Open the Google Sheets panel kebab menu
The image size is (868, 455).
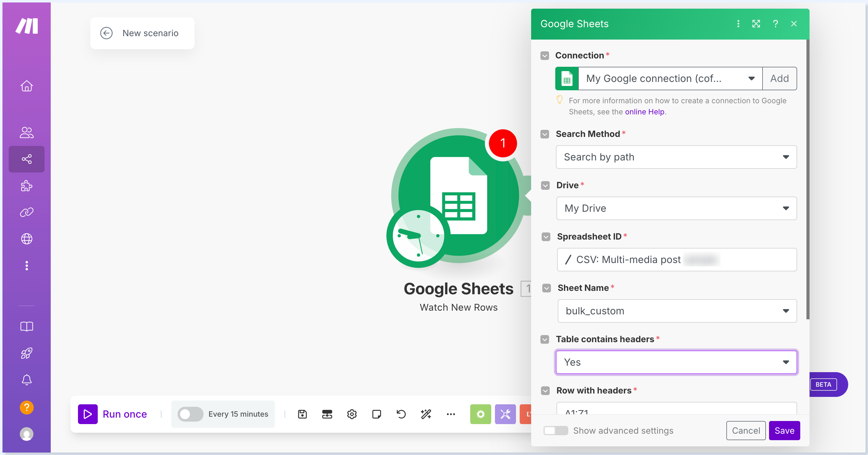coord(738,23)
